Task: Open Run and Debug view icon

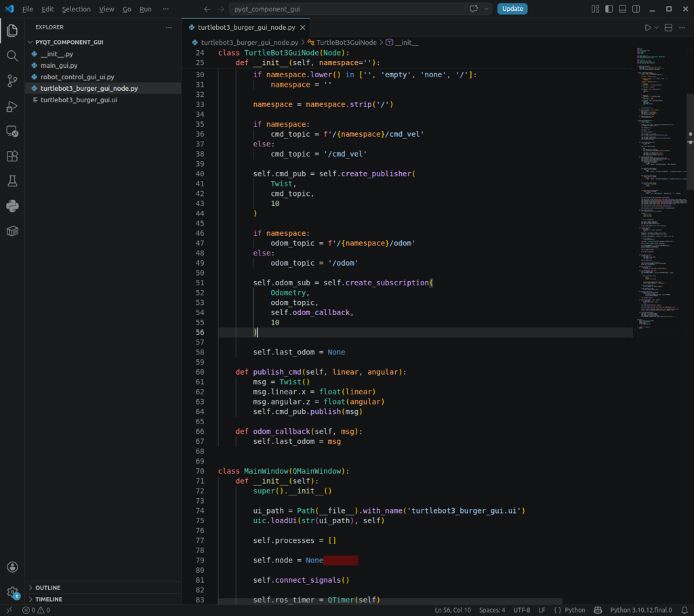Action: click(12, 106)
